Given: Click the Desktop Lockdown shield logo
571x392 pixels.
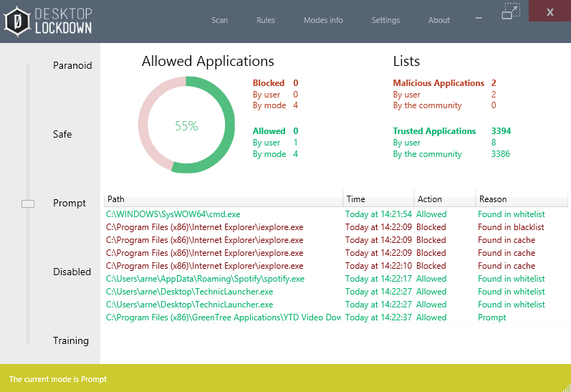Looking at the screenshot, I should [17, 21].
